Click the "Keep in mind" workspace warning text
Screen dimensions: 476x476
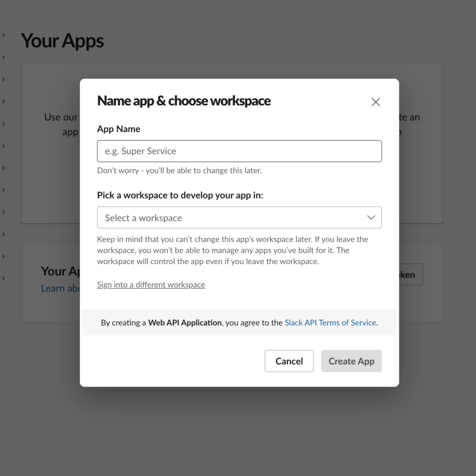233,250
